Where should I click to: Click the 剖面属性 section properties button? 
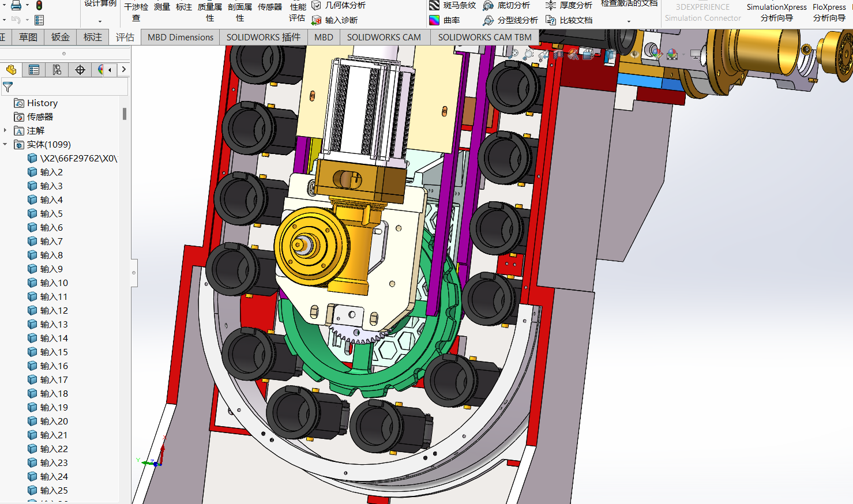[240, 12]
